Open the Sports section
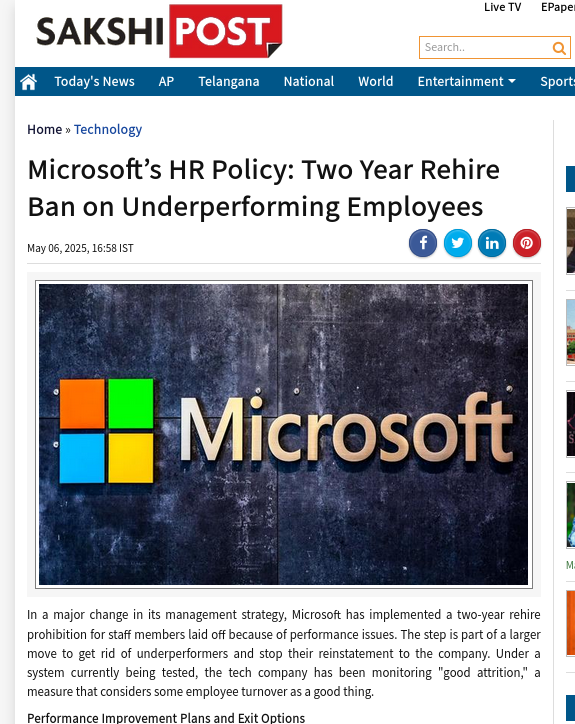575x724 pixels. 557,82
